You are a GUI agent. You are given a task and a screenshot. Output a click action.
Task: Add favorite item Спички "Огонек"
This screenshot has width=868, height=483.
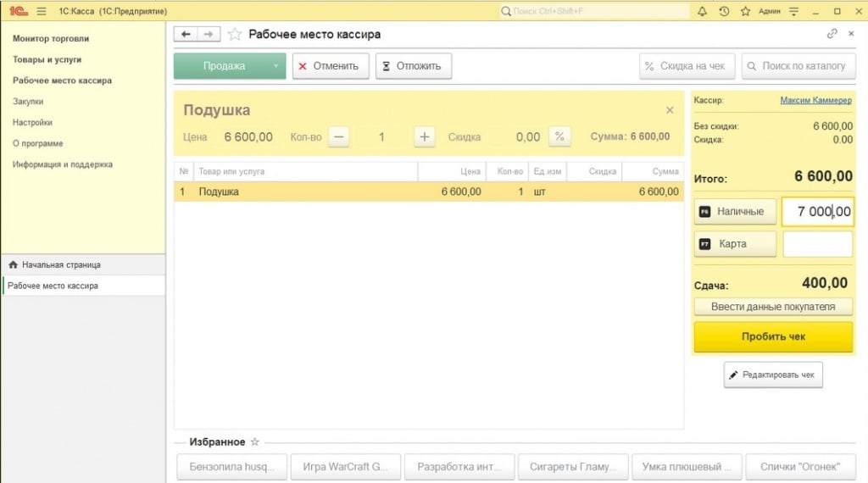798,466
